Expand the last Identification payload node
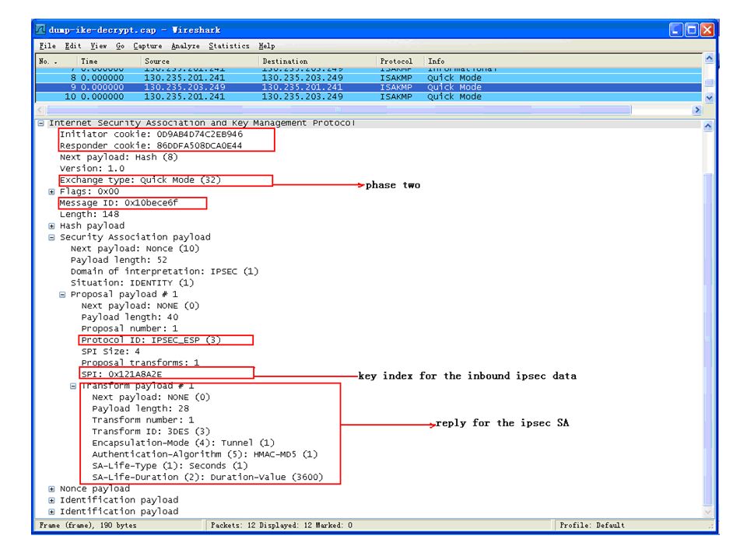Screen dimensions: 747x560 51,512
